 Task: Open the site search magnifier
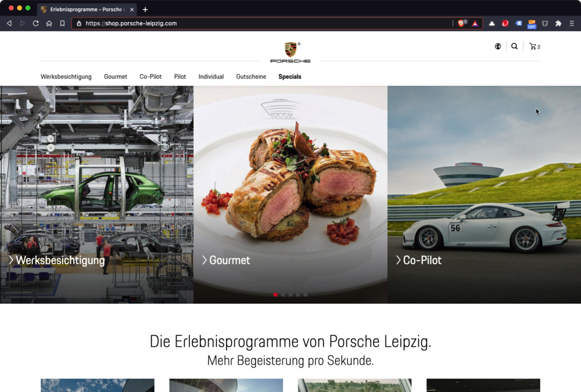514,46
